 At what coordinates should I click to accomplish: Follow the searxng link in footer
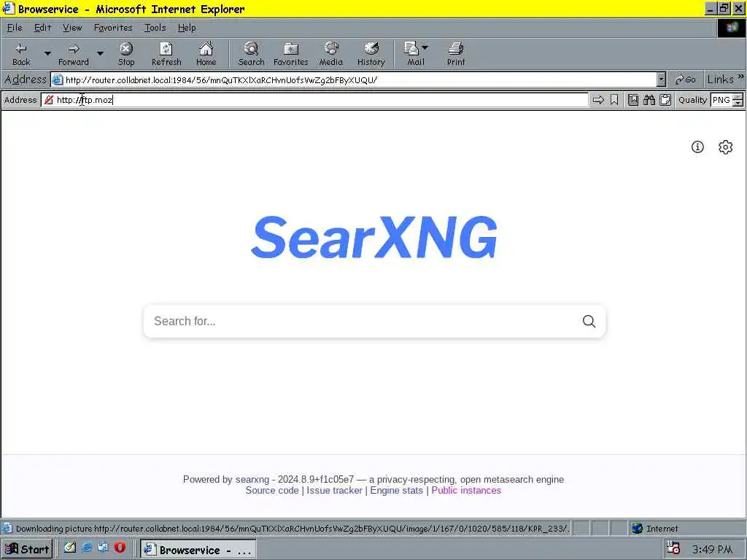[252, 480]
